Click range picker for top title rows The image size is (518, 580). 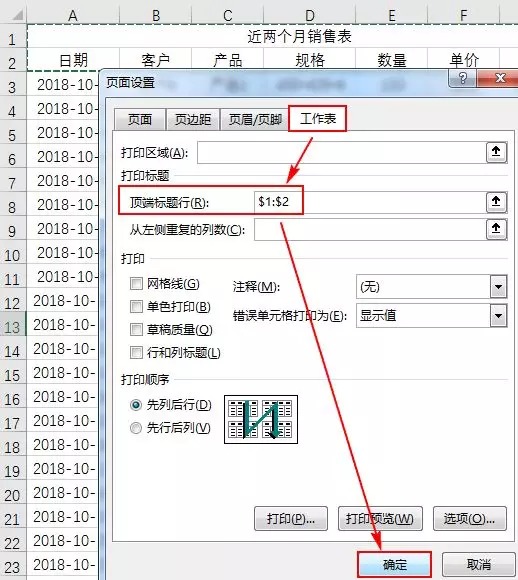tap(496, 202)
